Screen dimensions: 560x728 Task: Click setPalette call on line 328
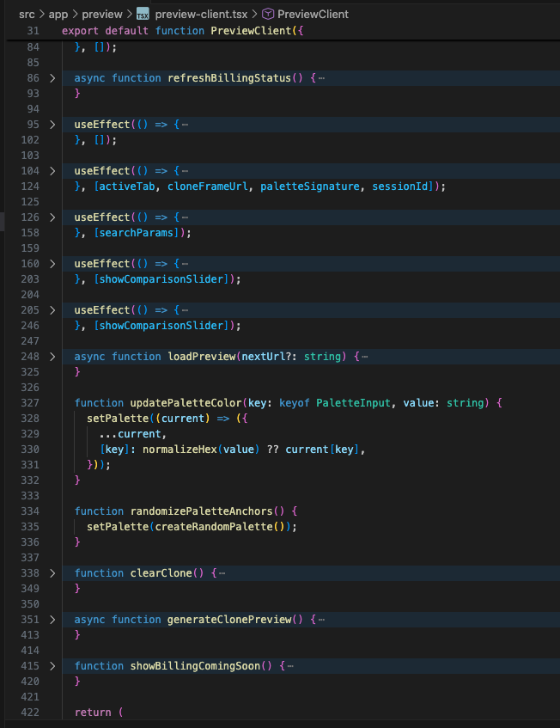click(x=118, y=419)
